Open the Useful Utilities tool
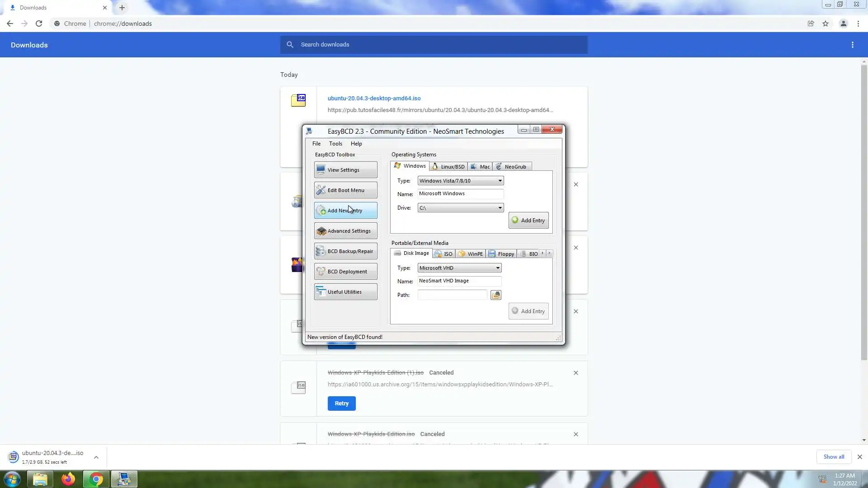Image resolution: width=868 pixels, height=488 pixels. [x=345, y=292]
